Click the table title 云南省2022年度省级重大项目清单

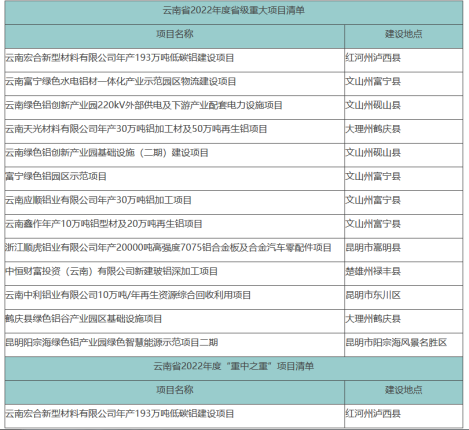(x=234, y=11)
